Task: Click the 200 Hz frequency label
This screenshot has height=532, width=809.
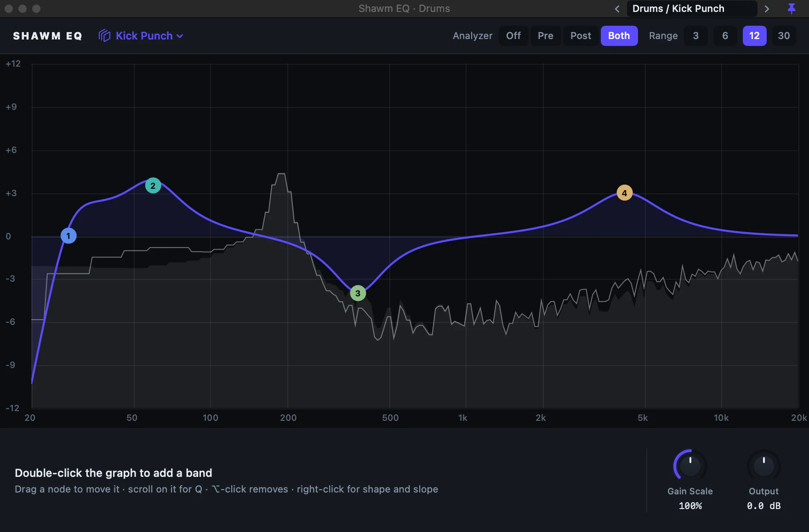Action: (288, 418)
